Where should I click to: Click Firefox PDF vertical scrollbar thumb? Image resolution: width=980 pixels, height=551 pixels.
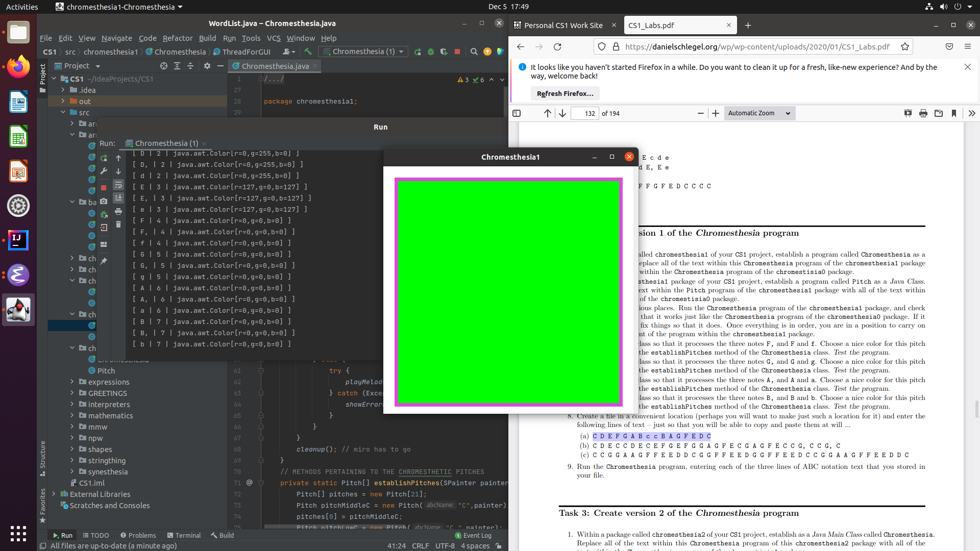click(976, 409)
